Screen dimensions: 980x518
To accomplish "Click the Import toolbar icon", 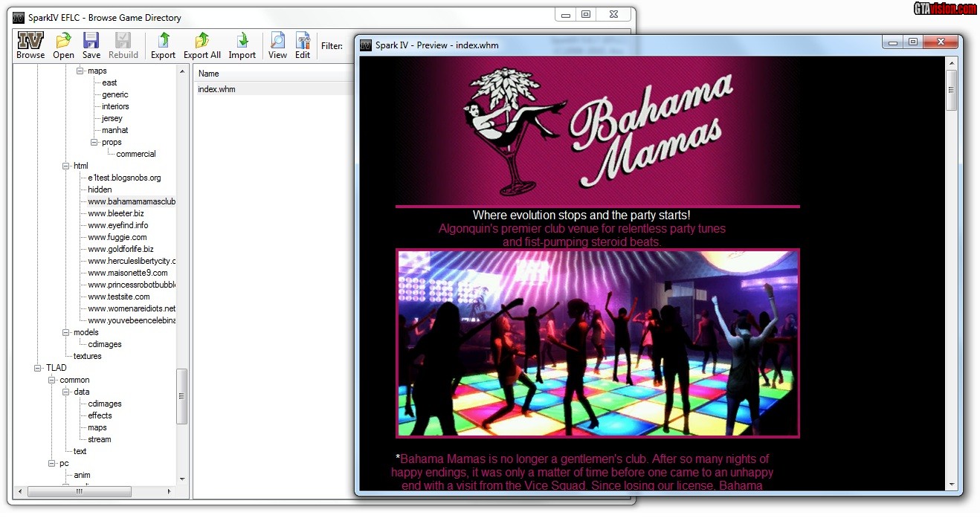I will click(242, 45).
